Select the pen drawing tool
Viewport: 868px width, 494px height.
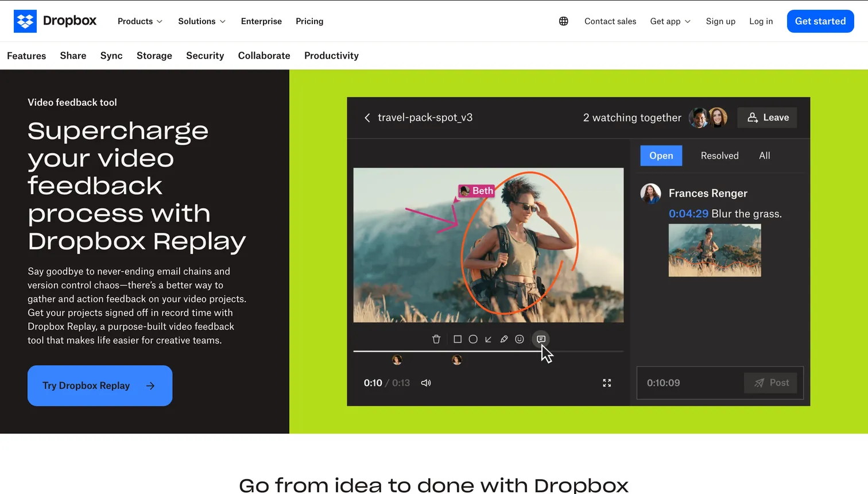pos(504,339)
